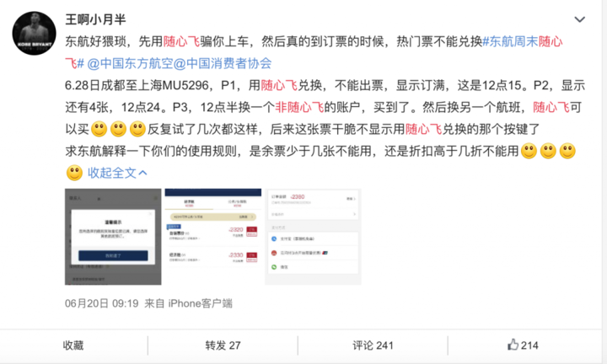Click the smiley emoji before 收起全文

click(74, 173)
